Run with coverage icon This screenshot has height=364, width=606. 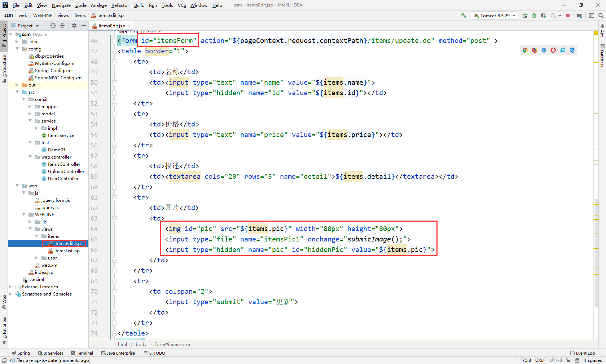coord(544,15)
